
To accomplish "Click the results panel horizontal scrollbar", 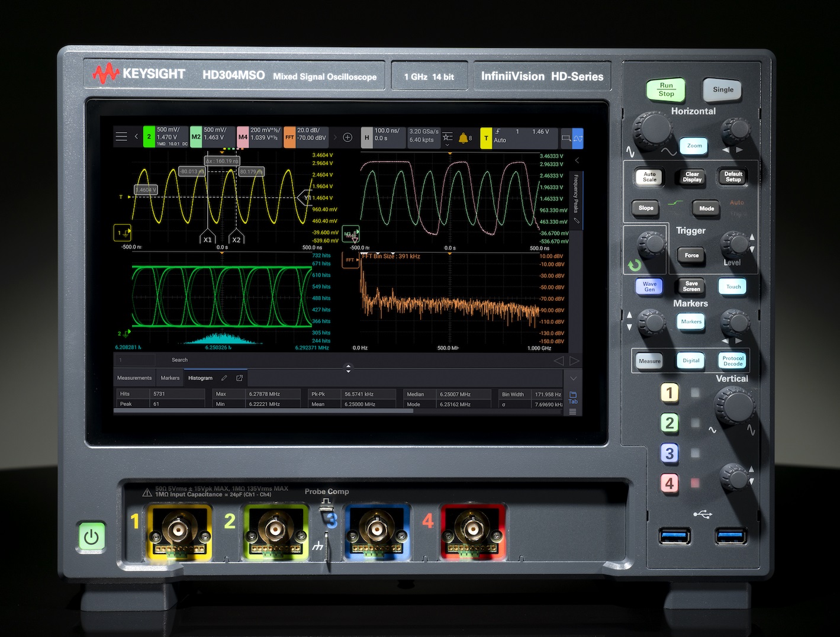I will (x=263, y=410).
